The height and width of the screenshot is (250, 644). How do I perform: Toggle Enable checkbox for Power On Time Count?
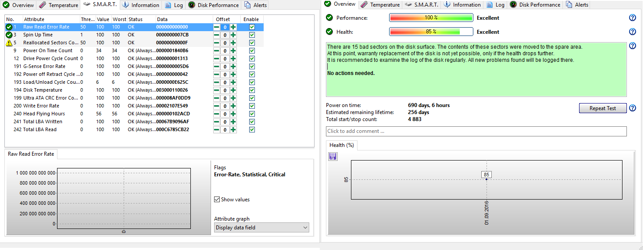coord(252,51)
